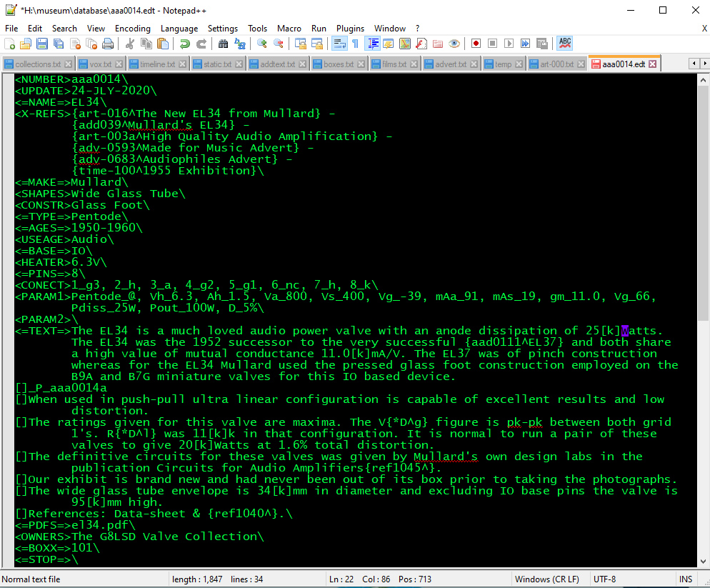710x588 pixels.
Task: Open Find with the binoculars icon
Action: [223, 44]
